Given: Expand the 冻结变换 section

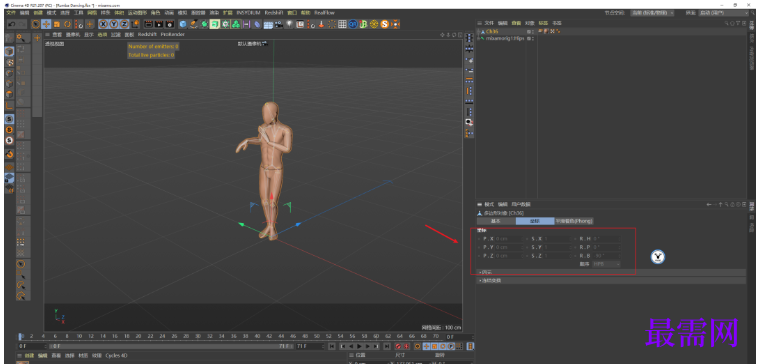Looking at the screenshot, I should click(611, 280).
